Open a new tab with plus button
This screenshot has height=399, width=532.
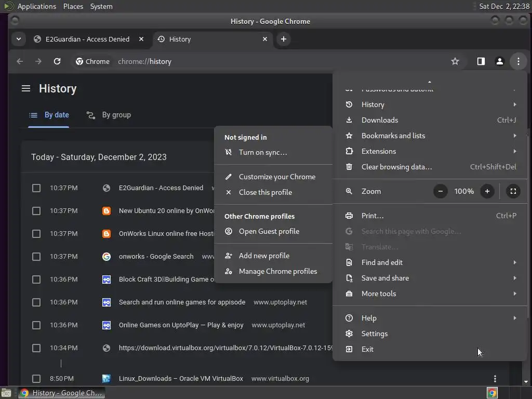[x=284, y=39]
